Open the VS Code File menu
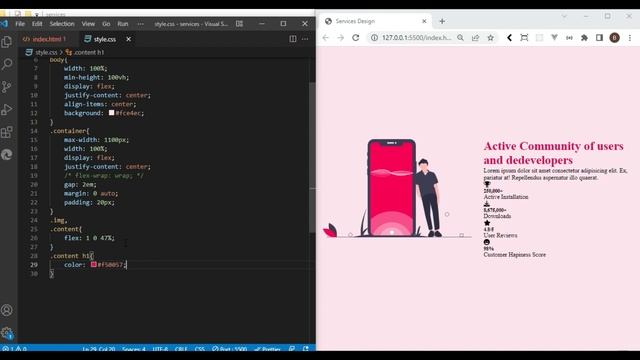The width and height of the screenshot is (640, 360). [x=20, y=24]
